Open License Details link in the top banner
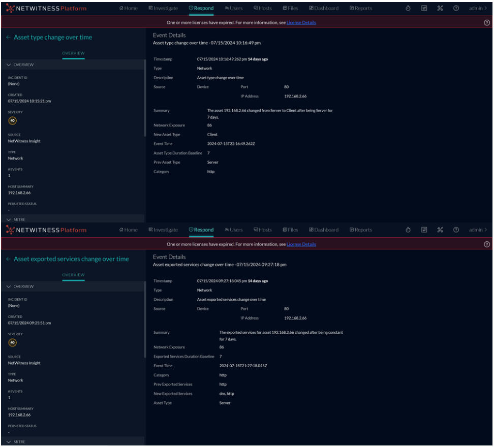 (301, 22)
